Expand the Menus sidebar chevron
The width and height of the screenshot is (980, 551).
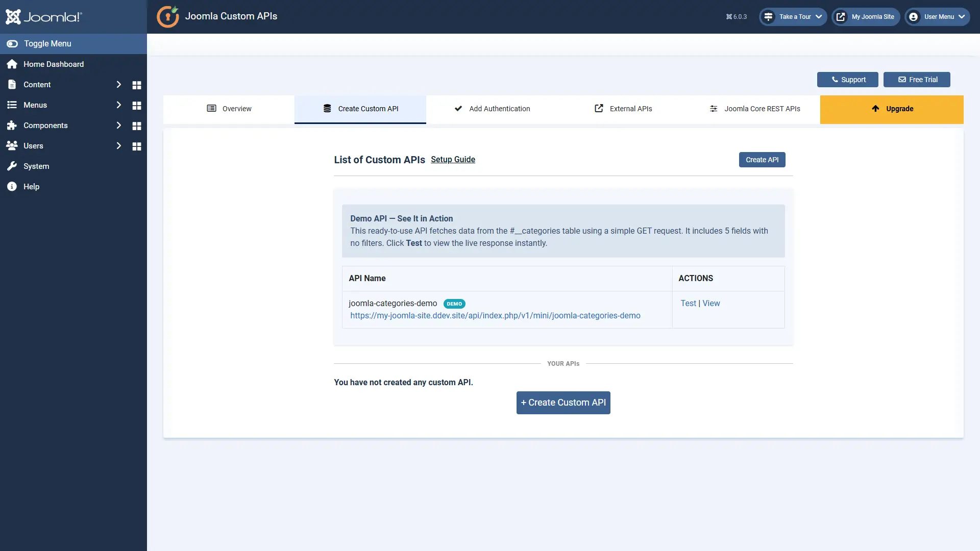118,105
